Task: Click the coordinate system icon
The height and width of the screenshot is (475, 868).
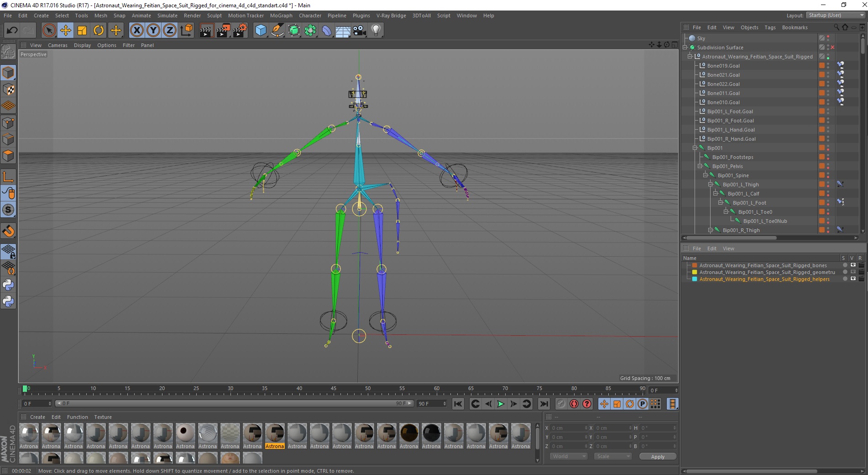Action: tap(186, 31)
